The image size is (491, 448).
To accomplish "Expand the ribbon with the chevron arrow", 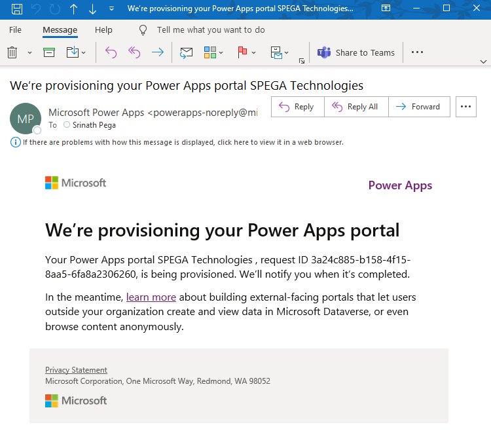I will click(x=483, y=61).
